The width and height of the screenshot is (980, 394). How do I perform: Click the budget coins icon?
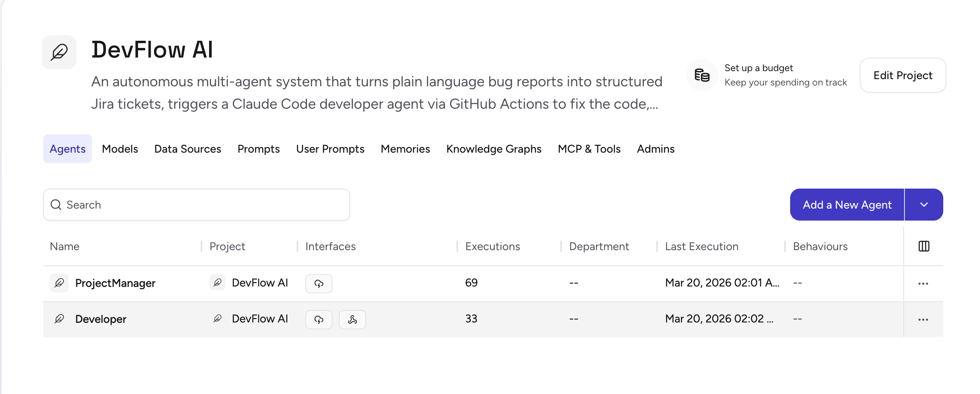702,75
